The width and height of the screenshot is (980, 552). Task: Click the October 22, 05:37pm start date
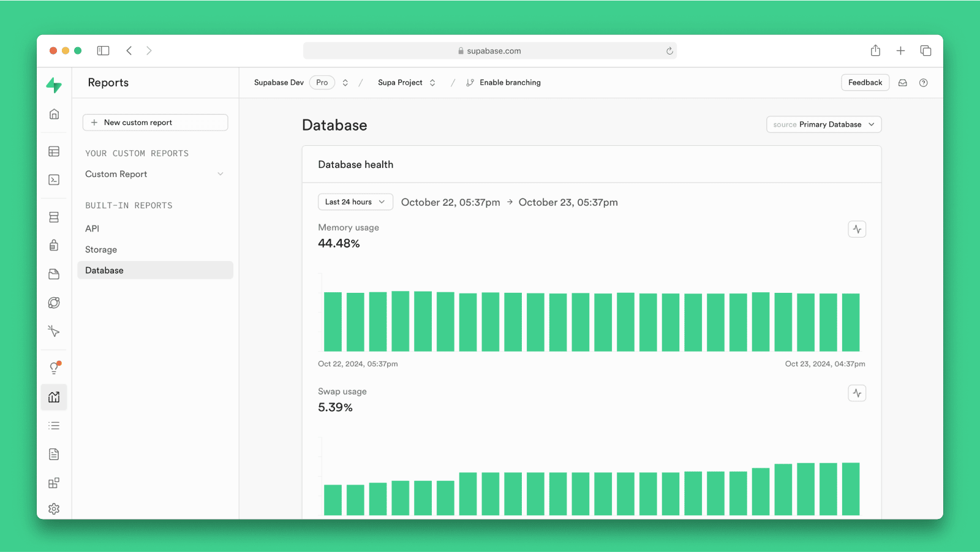[x=450, y=202]
